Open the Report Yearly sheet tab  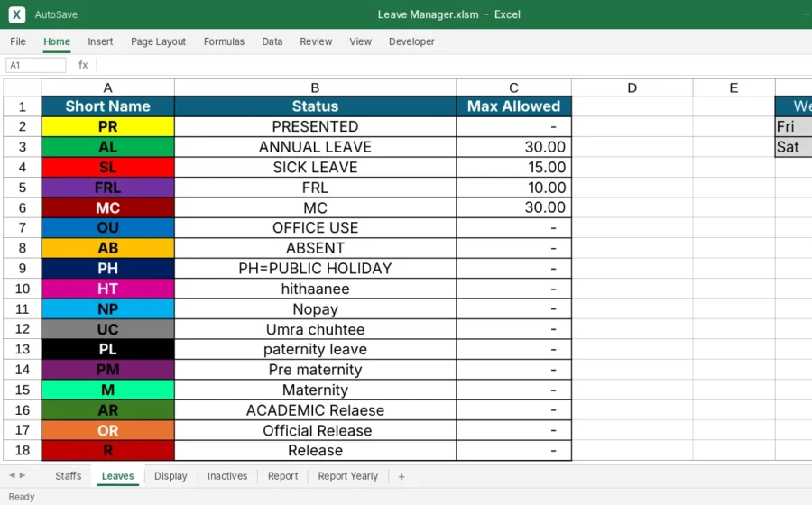[x=348, y=476]
